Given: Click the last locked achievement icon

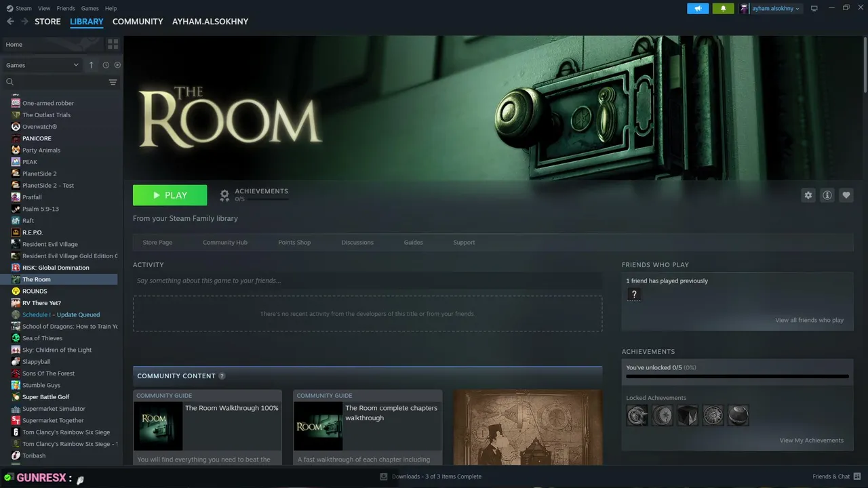Looking at the screenshot, I should tap(738, 415).
